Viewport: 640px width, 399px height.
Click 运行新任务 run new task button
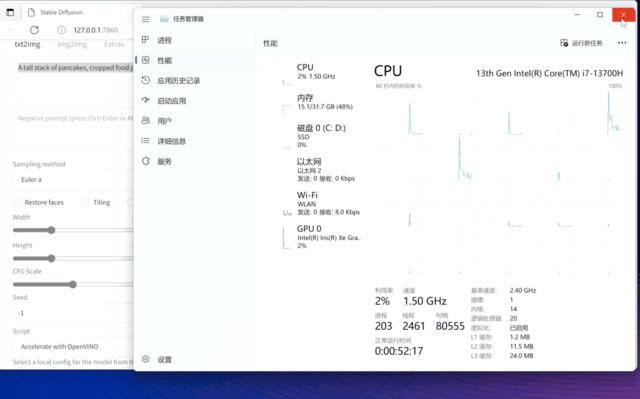(x=581, y=43)
